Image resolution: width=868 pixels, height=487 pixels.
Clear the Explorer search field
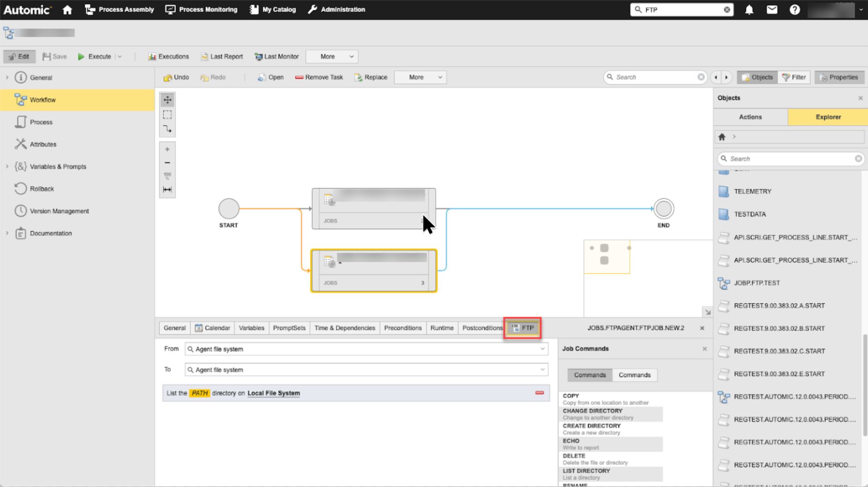(x=858, y=159)
